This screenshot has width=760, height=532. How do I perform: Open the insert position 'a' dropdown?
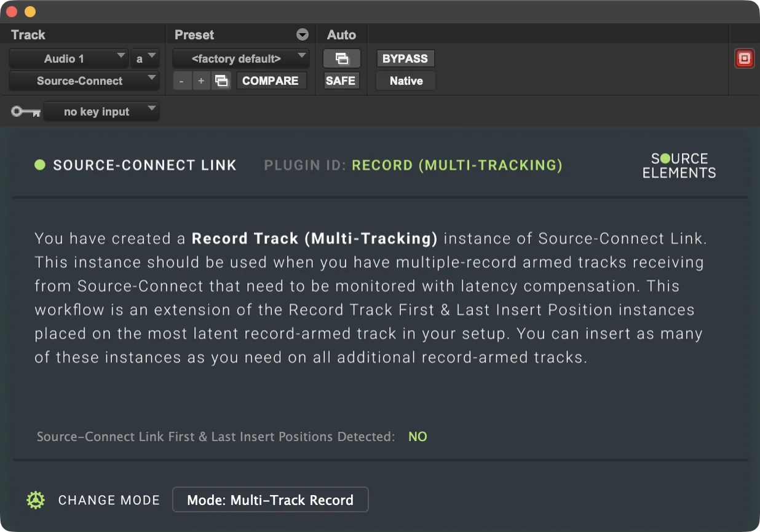pos(145,58)
